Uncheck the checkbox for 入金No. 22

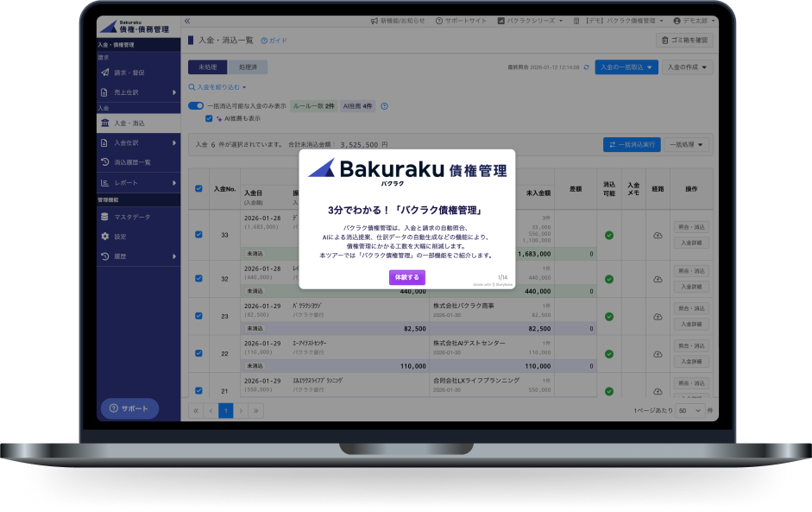click(198, 353)
